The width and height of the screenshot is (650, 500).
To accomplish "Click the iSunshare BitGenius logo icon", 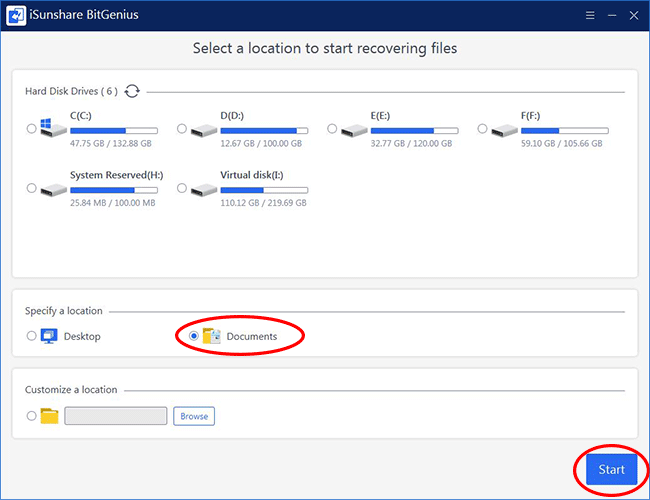I will pos(17,17).
